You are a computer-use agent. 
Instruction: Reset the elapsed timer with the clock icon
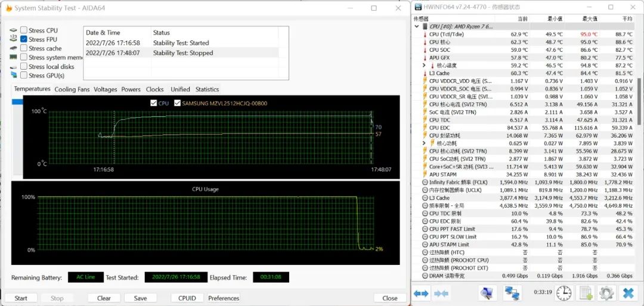click(563, 293)
